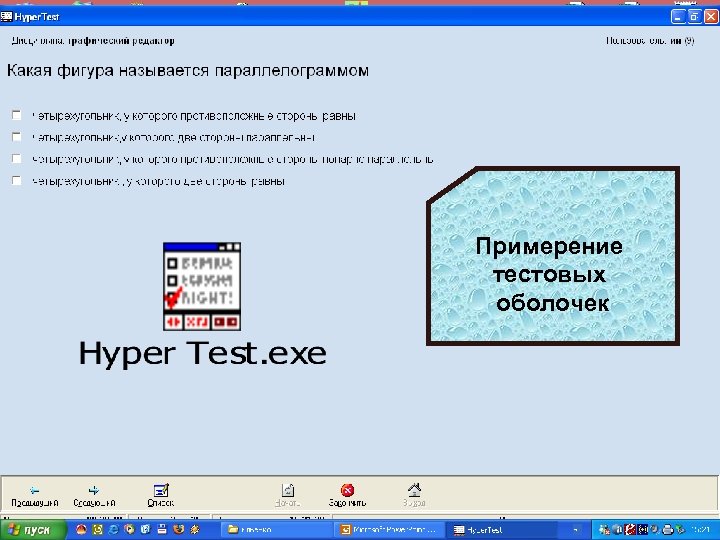Image resolution: width=720 pixels, height=540 pixels.
Task: Check answer: две стороны равны
Action: click(17, 180)
